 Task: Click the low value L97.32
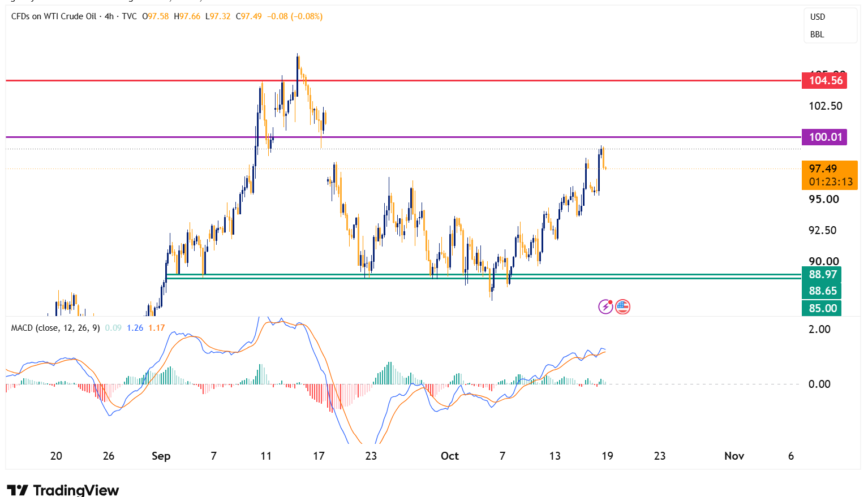(x=218, y=16)
